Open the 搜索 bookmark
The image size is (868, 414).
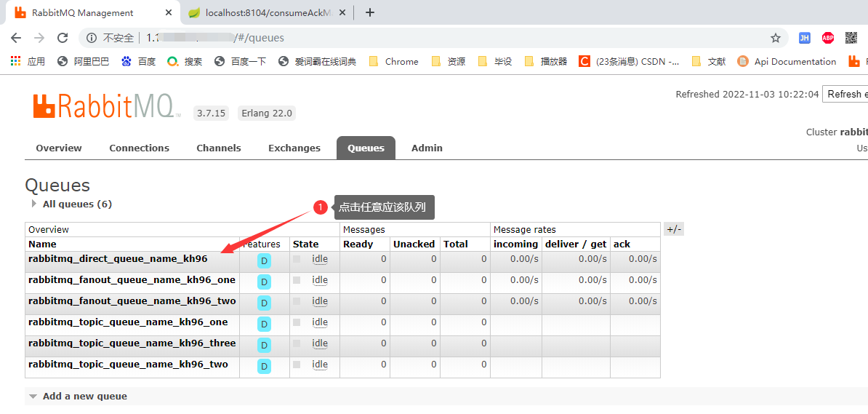185,62
